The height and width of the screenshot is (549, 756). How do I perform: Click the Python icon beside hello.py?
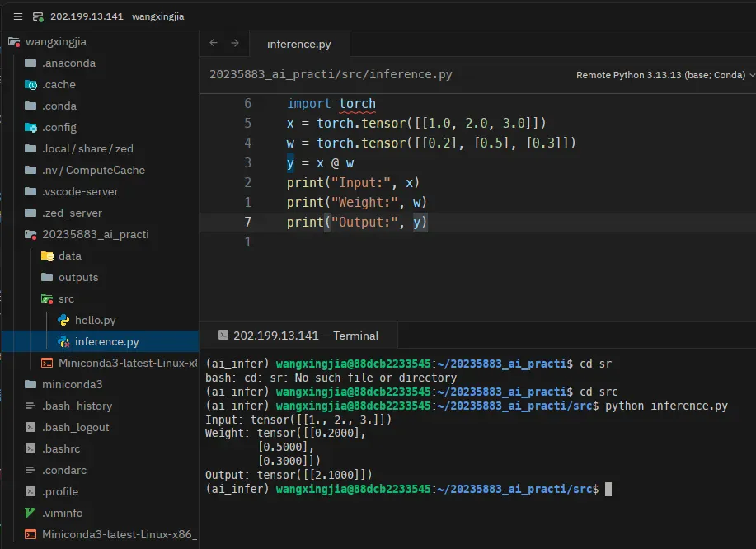pos(63,320)
